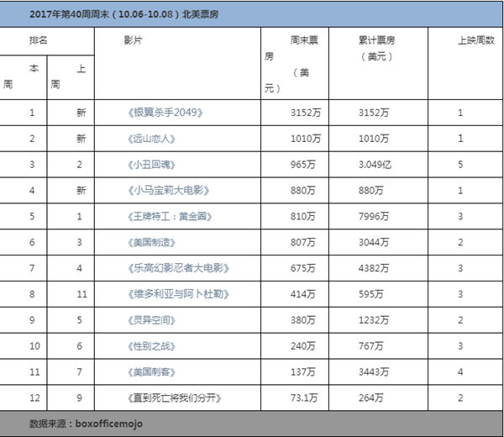Select 《乐高幻影忍者大电影》 title

tap(176, 268)
